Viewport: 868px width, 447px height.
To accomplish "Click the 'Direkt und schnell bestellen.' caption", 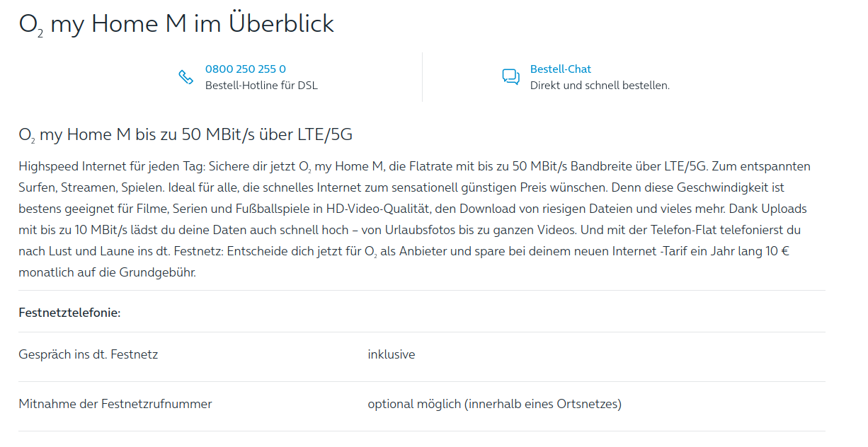I will coord(600,86).
